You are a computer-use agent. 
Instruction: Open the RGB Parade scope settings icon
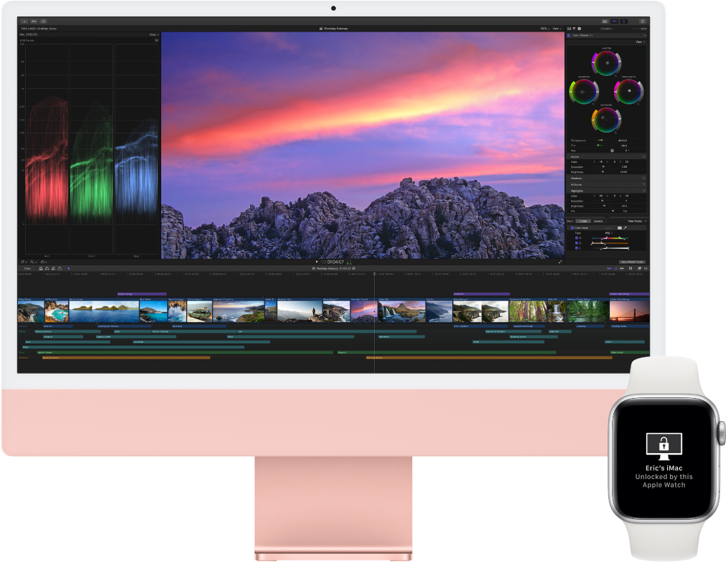pyautogui.click(x=156, y=40)
